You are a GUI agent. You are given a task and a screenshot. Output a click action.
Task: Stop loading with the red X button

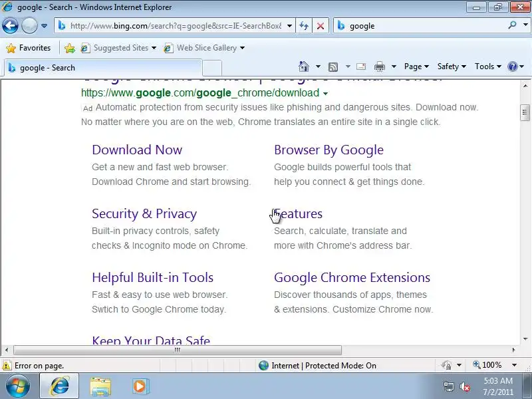[321, 26]
